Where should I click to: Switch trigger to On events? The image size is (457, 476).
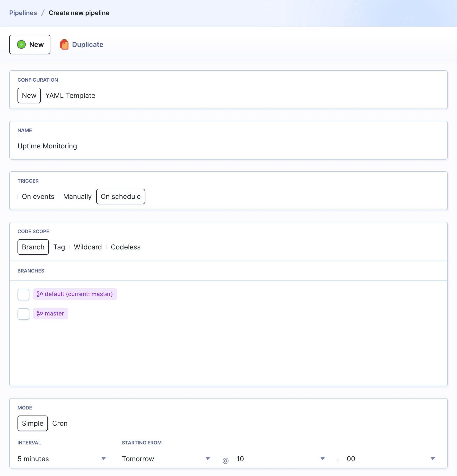coord(38,196)
